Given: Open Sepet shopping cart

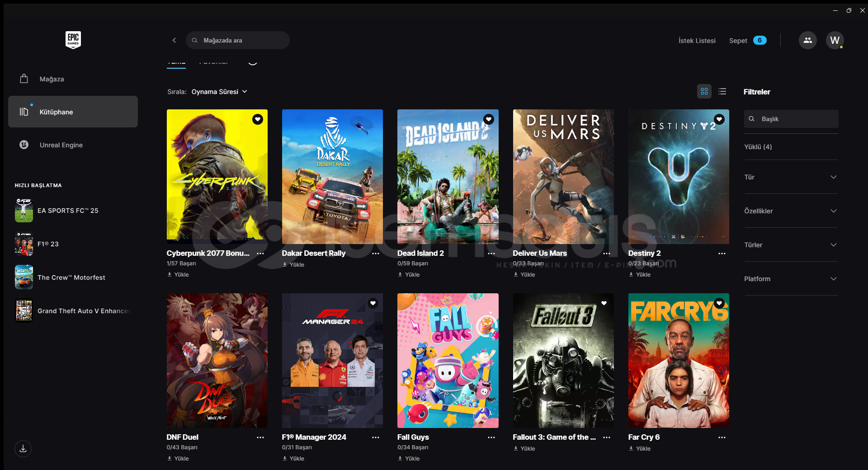Looking at the screenshot, I should [x=738, y=41].
